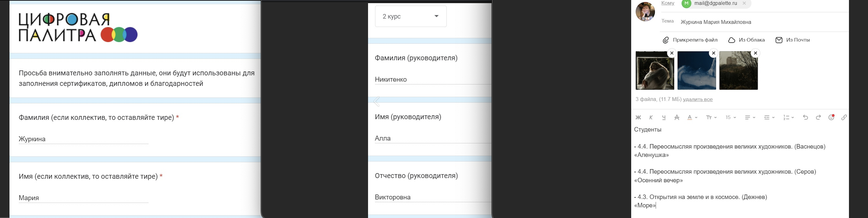Remove the first attached photo thumbnail
This screenshot has height=218, width=868.
[672, 53]
